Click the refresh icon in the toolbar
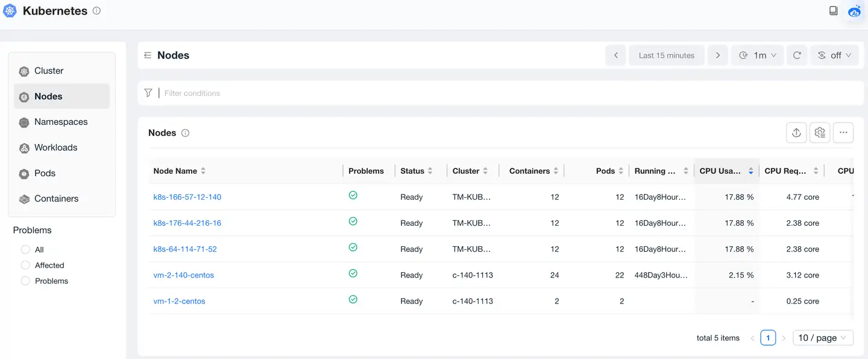Image resolution: width=868 pixels, height=359 pixels. 797,56
